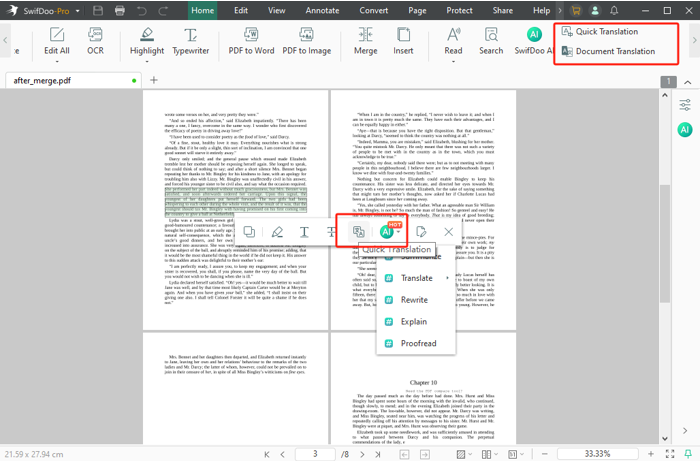Open the Edit All tool

pos(57,41)
